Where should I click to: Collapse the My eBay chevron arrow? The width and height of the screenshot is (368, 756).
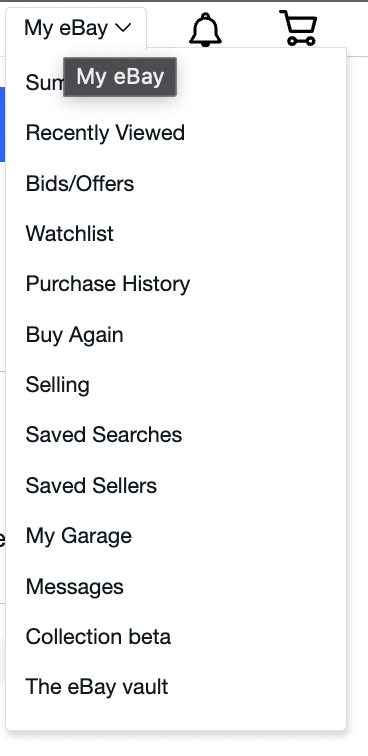[123, 28]
